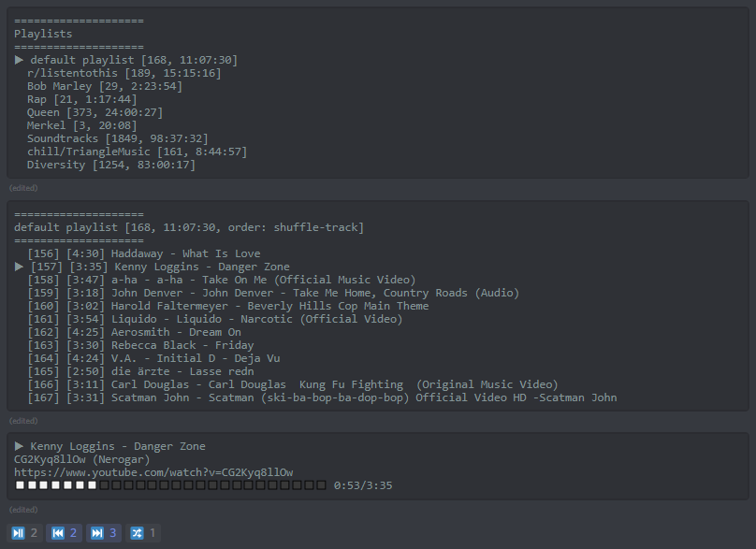Click track 164 Initial D - Deja Vu
The image size is (756, 549).
(x=153, y=358)
